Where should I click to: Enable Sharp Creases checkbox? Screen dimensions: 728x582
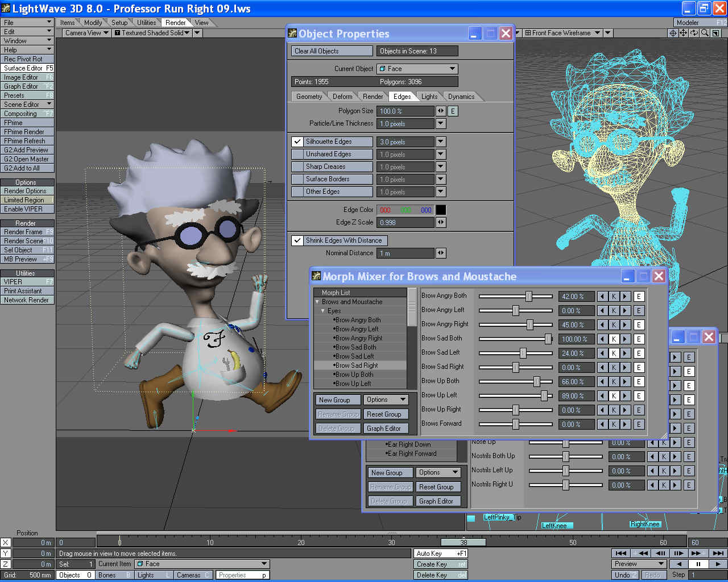pyautogui.click(x=297, y=167)
